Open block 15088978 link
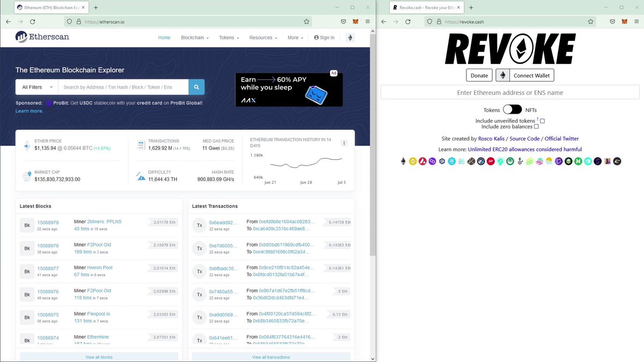644x362 pixels. point(48,245)
